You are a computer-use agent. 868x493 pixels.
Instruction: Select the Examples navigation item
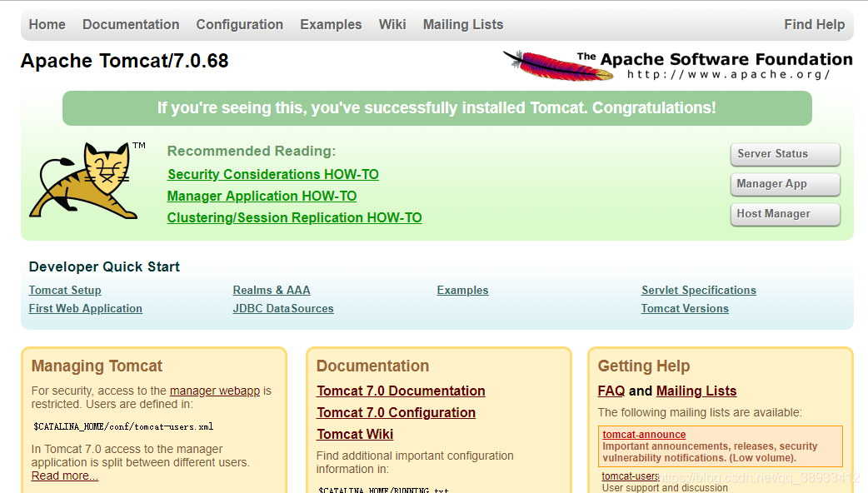[x=331, y=24]
